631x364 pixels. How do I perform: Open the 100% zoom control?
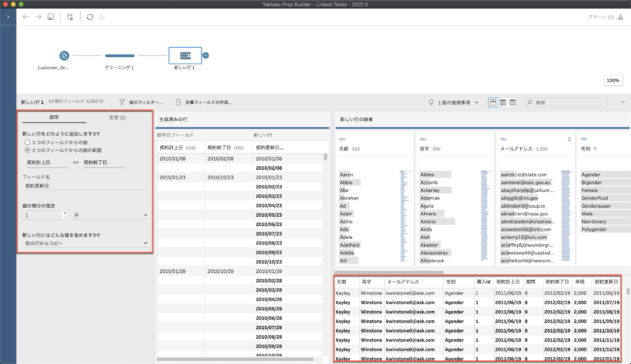pos(613,80)
